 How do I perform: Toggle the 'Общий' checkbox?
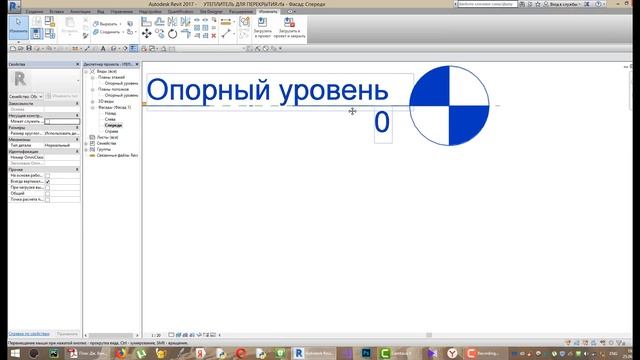click(x=47, y=193)
